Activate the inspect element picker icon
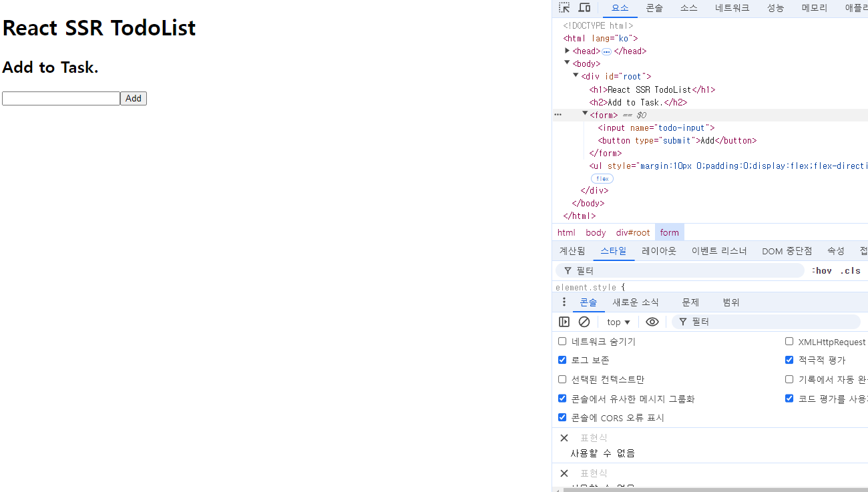The width and height of the screenshot is (868, 492). tap(564, 8)
